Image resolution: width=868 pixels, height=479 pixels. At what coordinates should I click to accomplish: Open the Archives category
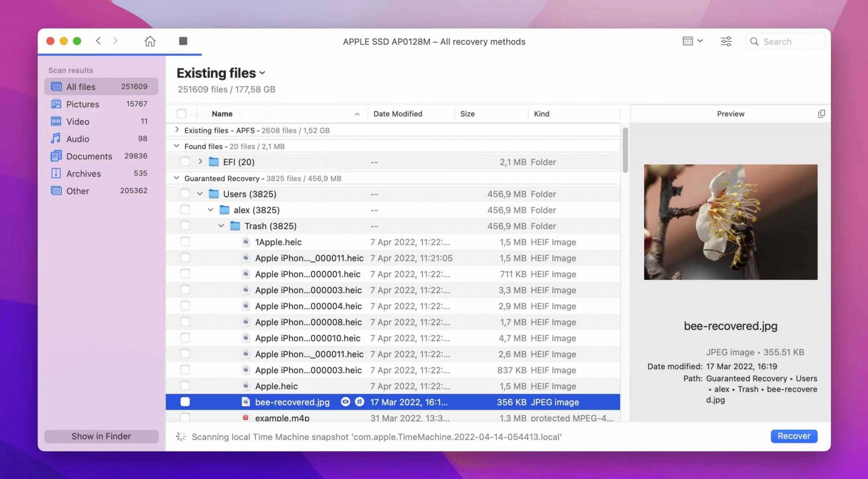click(83, 173)
